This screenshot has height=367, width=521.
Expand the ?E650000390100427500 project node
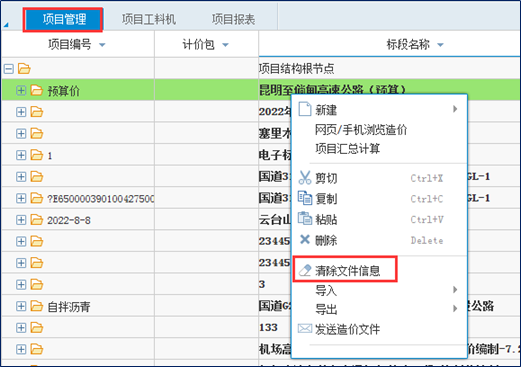tap(21, 198)
